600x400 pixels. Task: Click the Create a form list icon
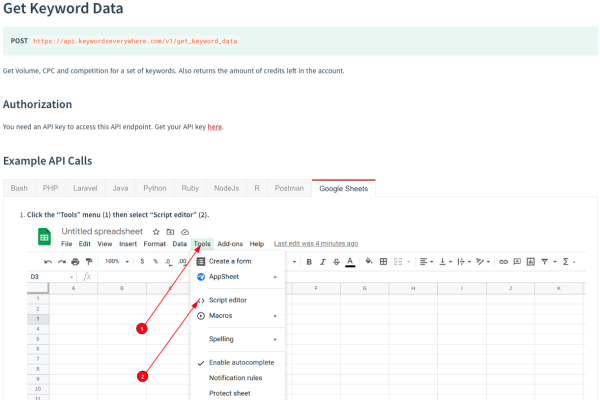tap(201, 261)
